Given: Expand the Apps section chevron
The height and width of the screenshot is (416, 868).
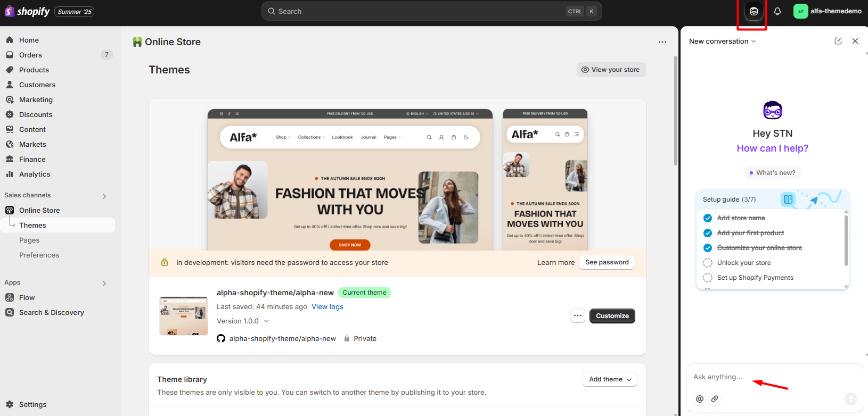Looking at the screenshot, I should pos(104,283).
